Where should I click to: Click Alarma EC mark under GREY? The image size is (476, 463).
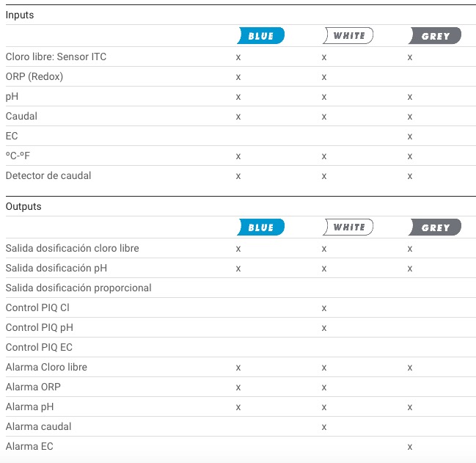pos(410,447)
